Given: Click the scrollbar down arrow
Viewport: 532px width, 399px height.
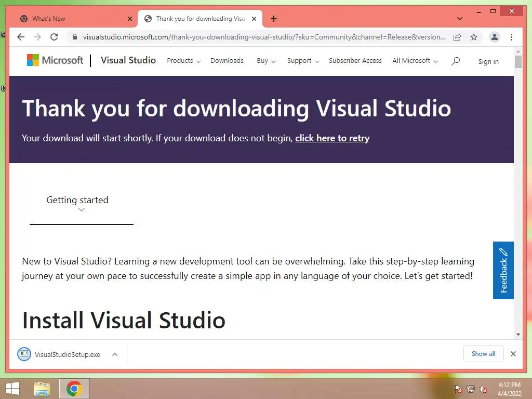Looking at the screenshot, I should pos(518,334).
